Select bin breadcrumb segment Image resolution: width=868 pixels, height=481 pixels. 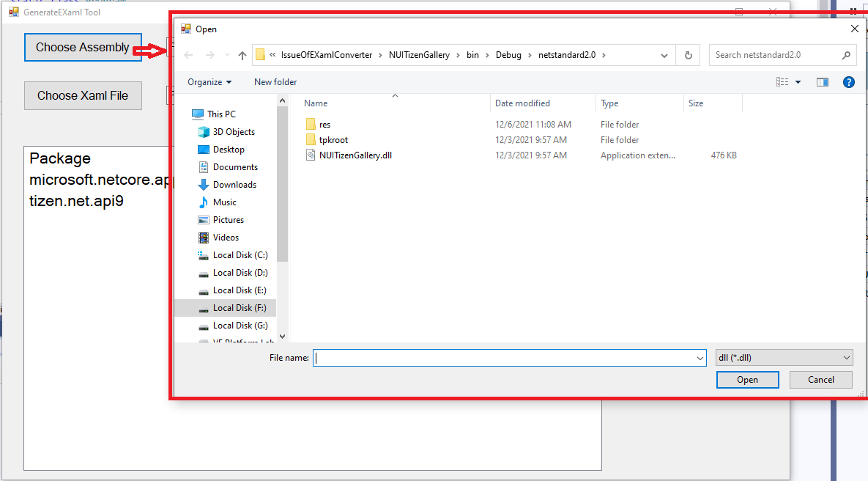click(x=472, y=55)
